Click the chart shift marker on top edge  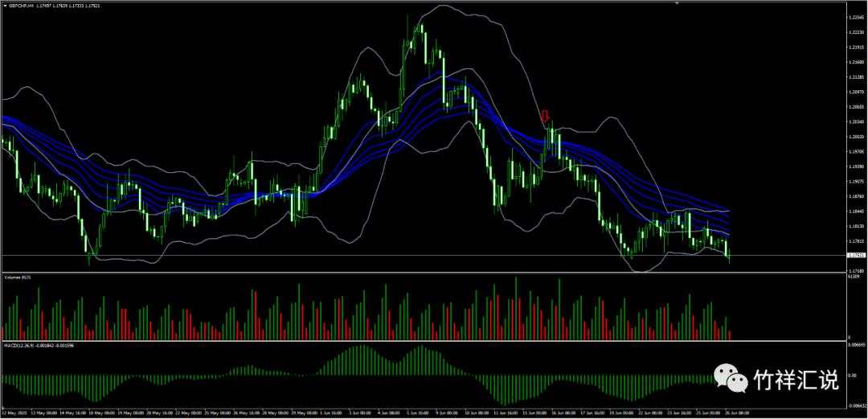tap(677, 2)
